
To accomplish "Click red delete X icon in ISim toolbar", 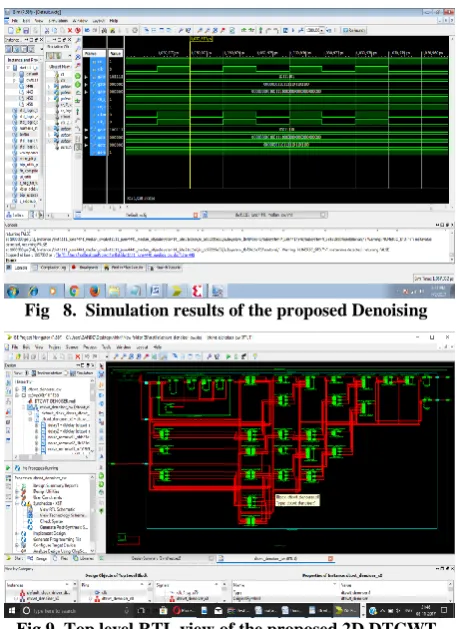I will 70,30.
